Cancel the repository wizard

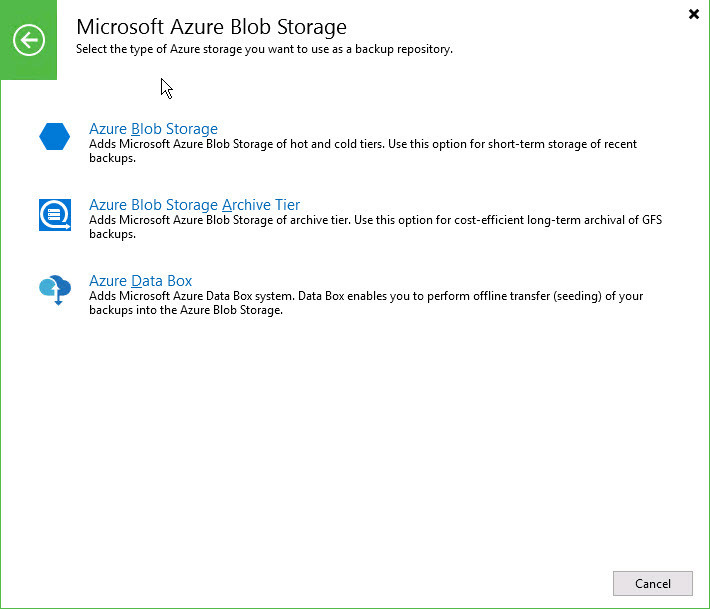click(x=652, y=583)
